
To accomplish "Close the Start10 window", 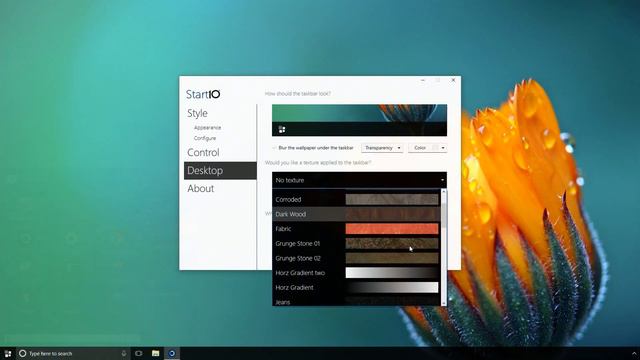I will (x=453, y=80).
